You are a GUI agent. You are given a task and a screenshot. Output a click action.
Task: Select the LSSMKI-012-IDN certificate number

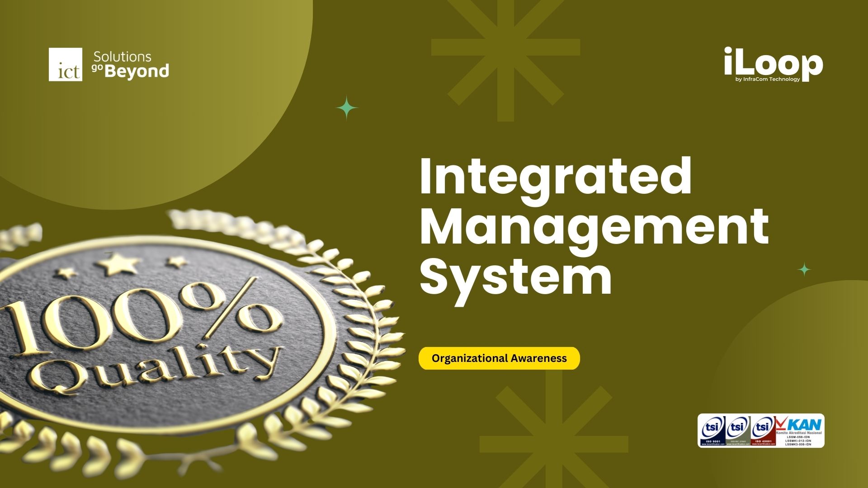798,441
